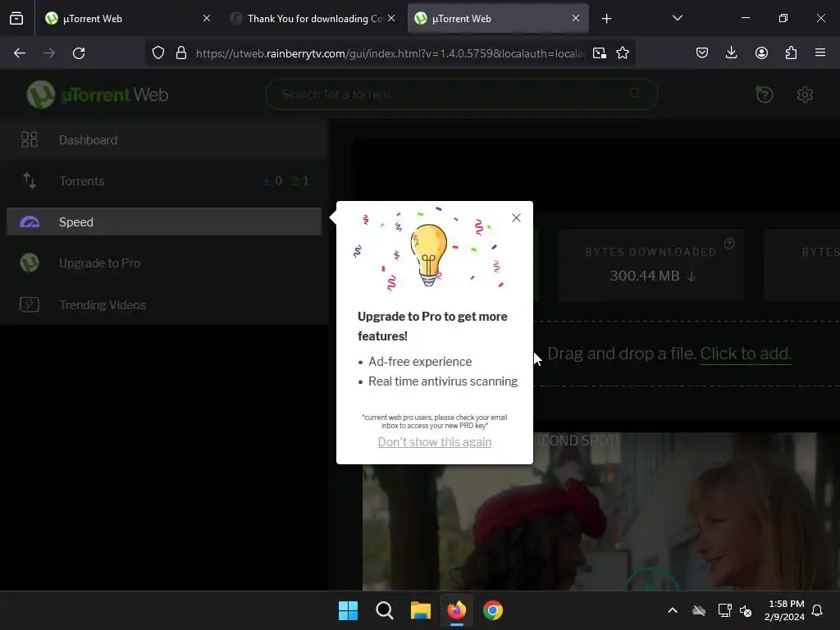The height and width of the screenshot is (630, 840).
Task: Open the Windows Start menu
Action: pyautogui.click(x=348, y=610)
